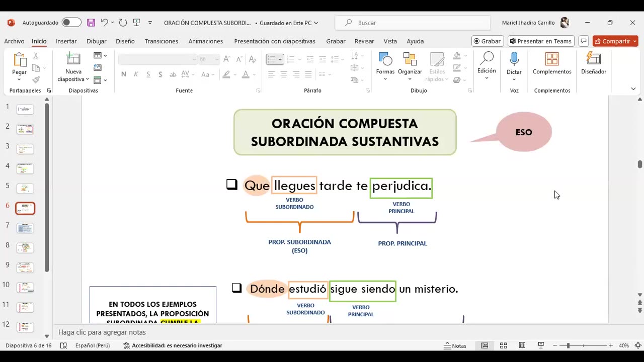644x362 pixels.
Task: Align text to center icon
Action: pyautogui.click(x=284, y=74)
